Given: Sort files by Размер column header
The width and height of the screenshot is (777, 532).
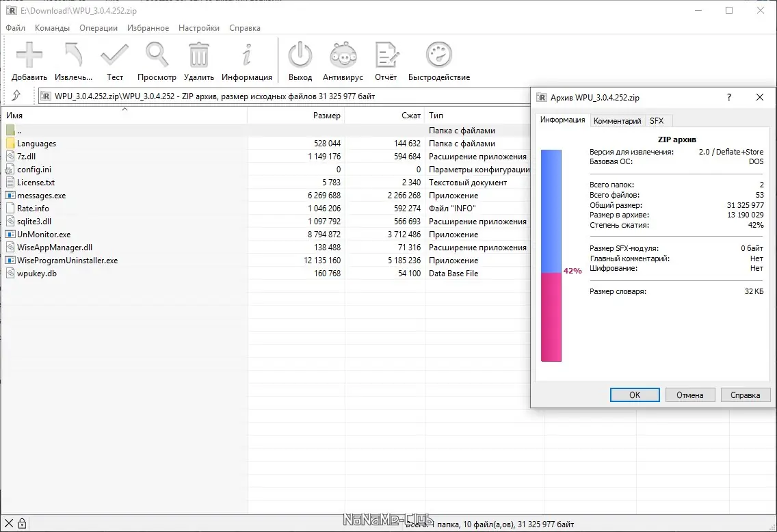Looking at the screenshot, I should (x=296, y=115).
